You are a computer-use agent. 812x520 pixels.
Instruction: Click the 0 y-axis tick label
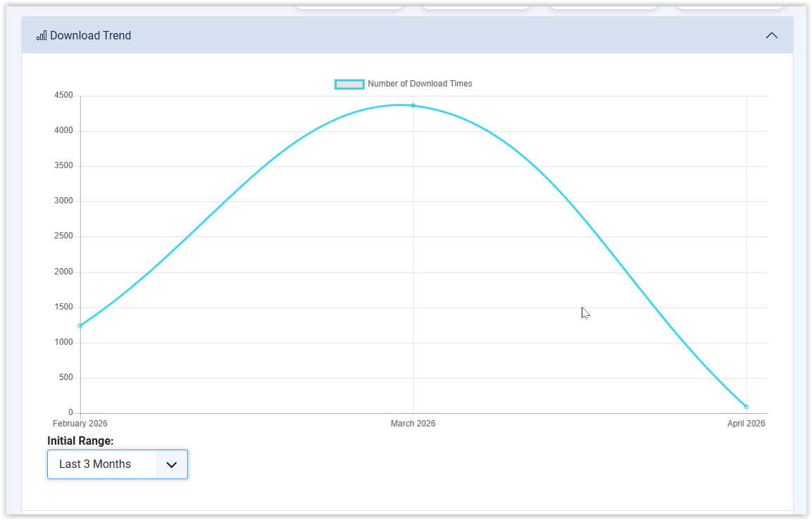70,413
